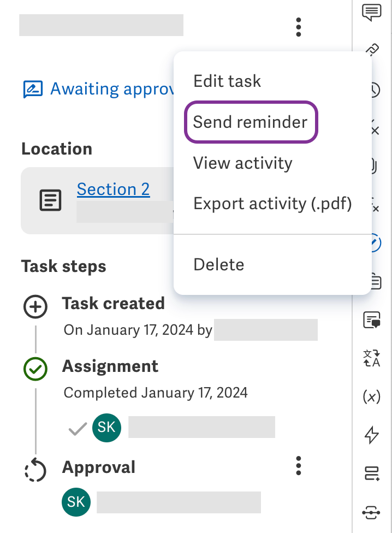Open the blue circled tasks icon
The image size is (392, 533).
pyautogui.click(x=376, y=242)
